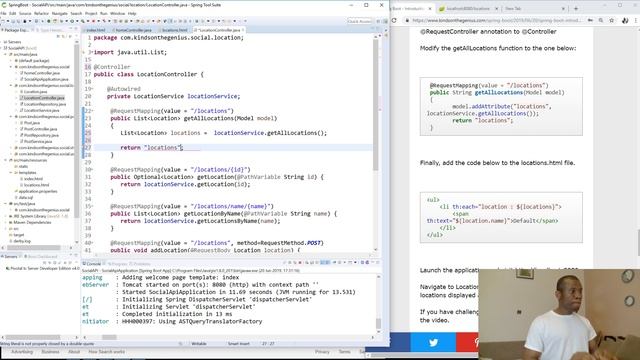640x360 pixels.
Task: Open a new browser tab with plus button
Action: pos(576,8)
